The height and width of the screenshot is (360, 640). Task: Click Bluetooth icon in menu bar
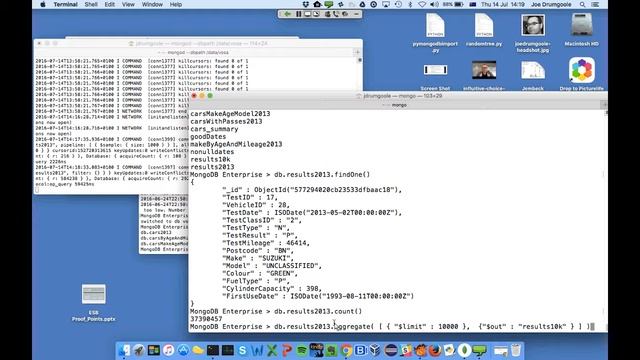click(x=410, y=4)
